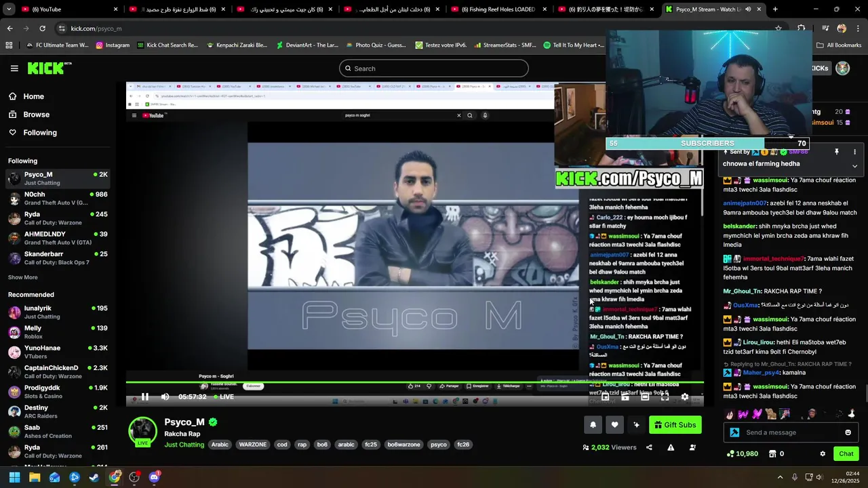The height and width of the screenshot is (488, 868).
Task: Open Destiny recommended channel
Action: 58,411
